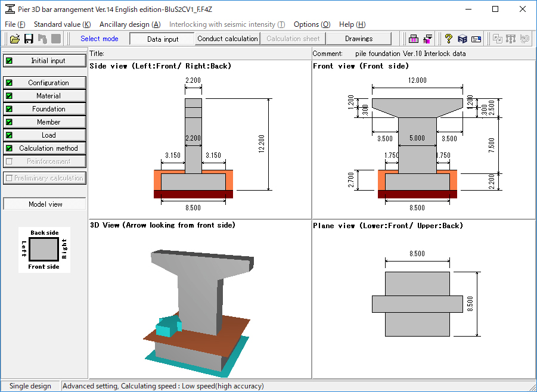
Task: Click the Model view button
Action: coord(45,204)
